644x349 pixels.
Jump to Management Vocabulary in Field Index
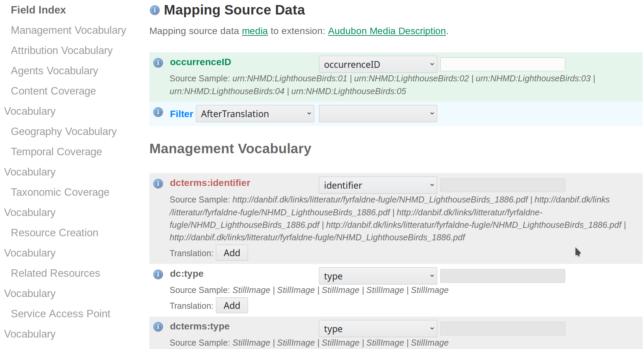(68, 30)
